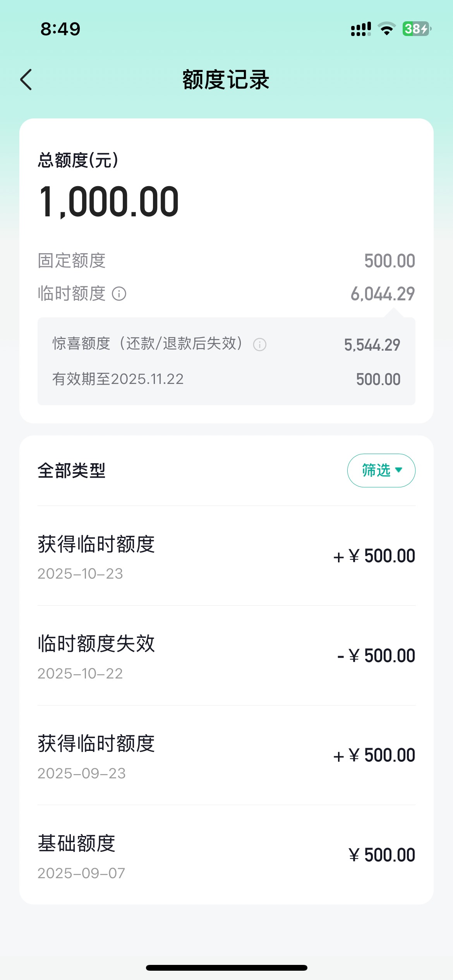Tap the back arrow icon
The image size is (453, 980).
pos(26,80)
